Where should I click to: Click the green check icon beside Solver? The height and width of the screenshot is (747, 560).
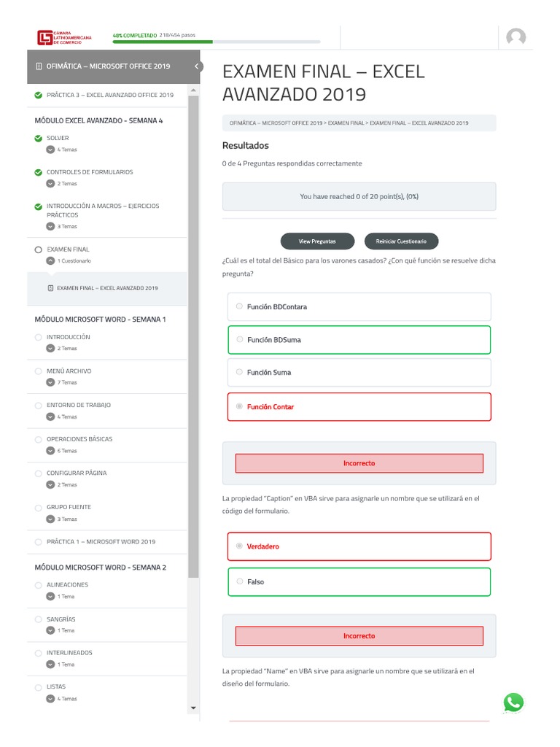(x=38, y=138)
